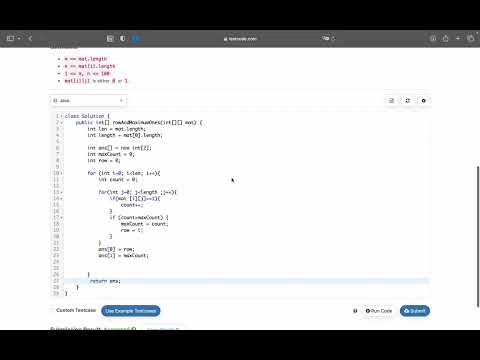Click the notes icon above the editor
This screenshot has width=480, height=360.
(392, 100)
